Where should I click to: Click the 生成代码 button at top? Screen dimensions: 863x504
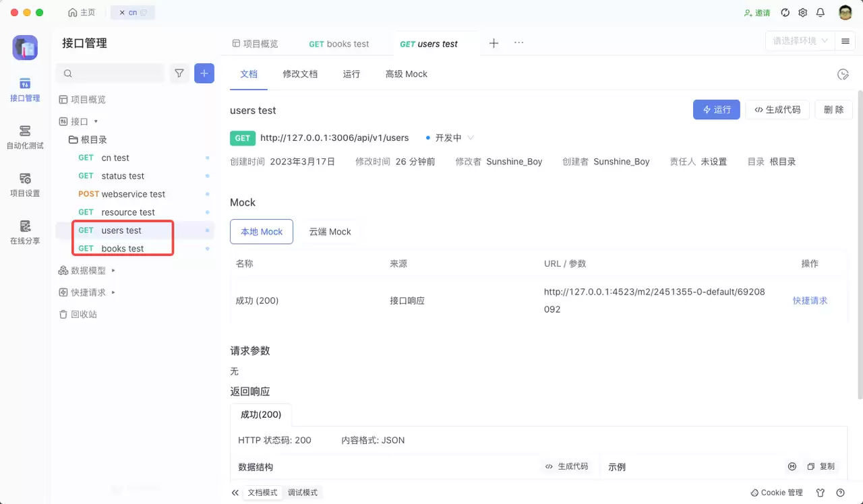pyautogui.click(x=777, y=110)
